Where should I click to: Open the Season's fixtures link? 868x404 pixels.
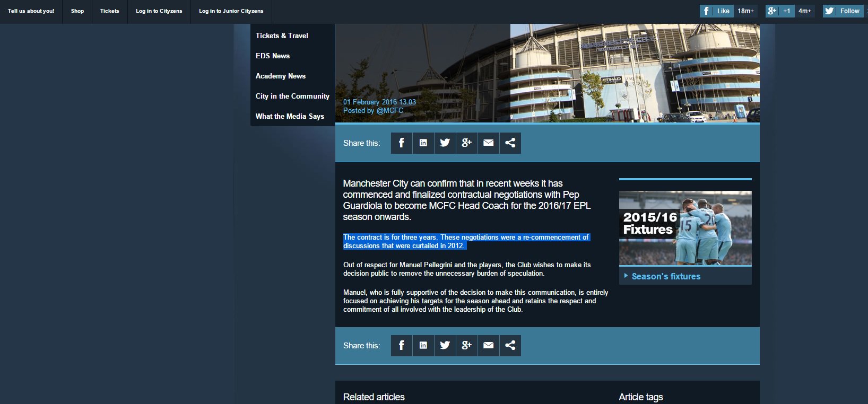(666, 276)
